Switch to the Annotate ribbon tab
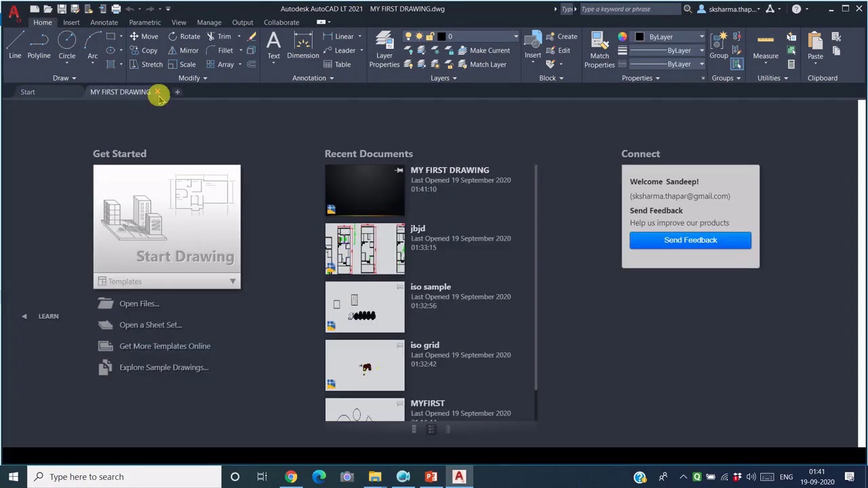This screenshot has width=868, height=488. [x=104, y=22]
